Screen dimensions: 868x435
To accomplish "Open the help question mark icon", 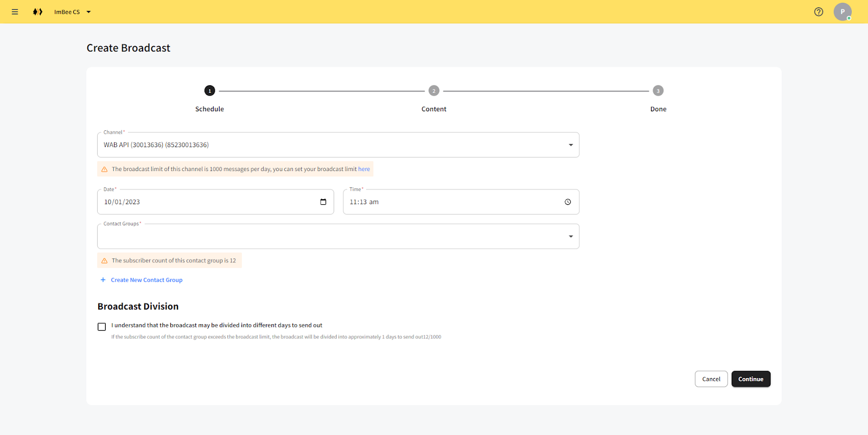I will [819, 12].
